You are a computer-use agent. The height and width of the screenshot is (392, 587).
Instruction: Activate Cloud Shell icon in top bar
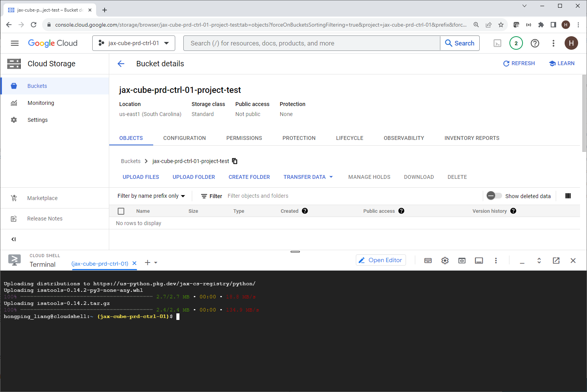[497, 43]
